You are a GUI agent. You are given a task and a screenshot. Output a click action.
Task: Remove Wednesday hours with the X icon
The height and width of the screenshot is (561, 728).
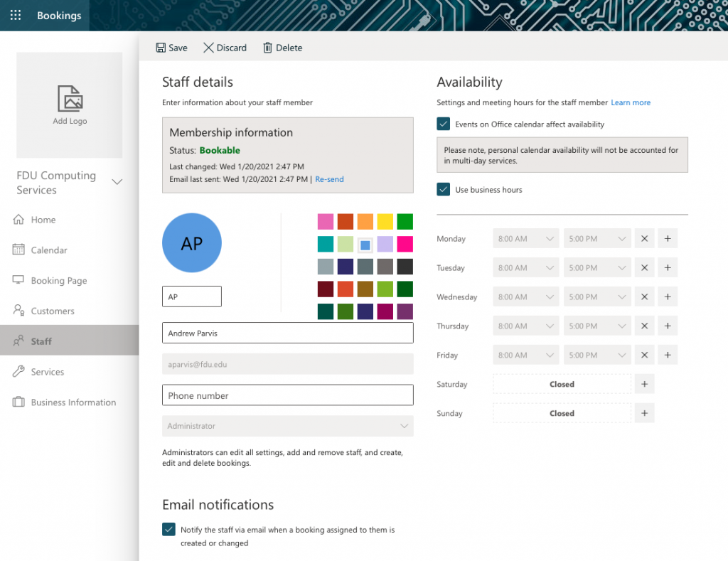coord(644,296)
